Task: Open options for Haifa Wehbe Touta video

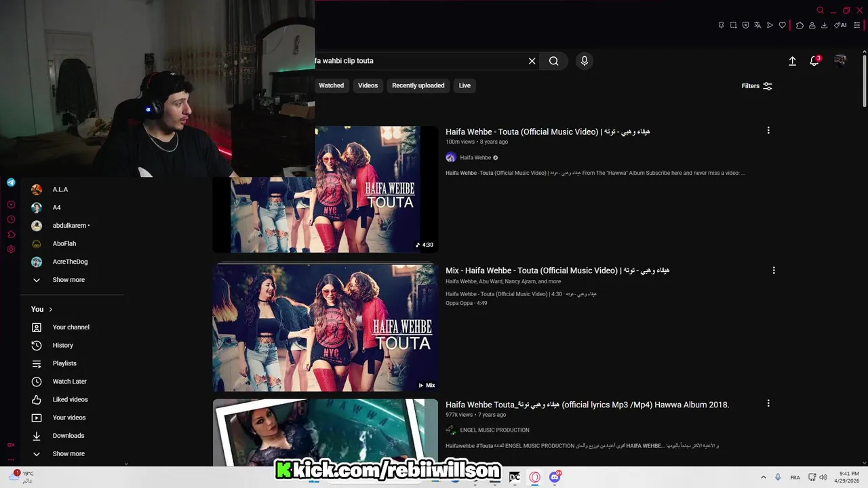Action: 768,130
